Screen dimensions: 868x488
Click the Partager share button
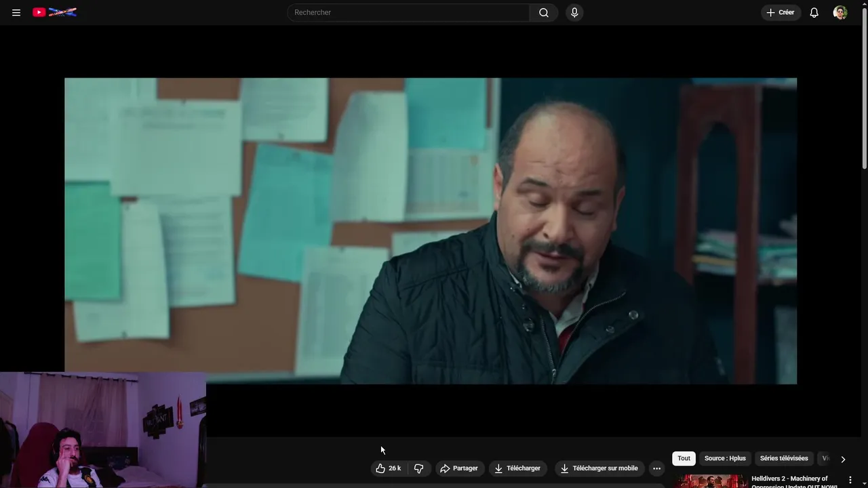point(459,468)
